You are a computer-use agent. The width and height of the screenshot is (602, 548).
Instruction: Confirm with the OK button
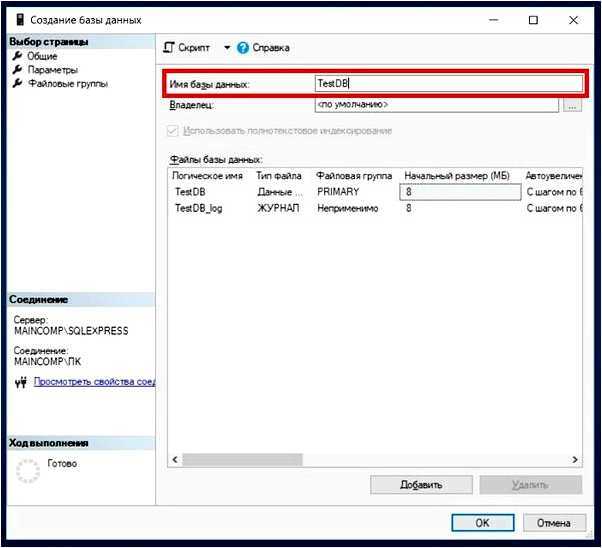point(483,523)
